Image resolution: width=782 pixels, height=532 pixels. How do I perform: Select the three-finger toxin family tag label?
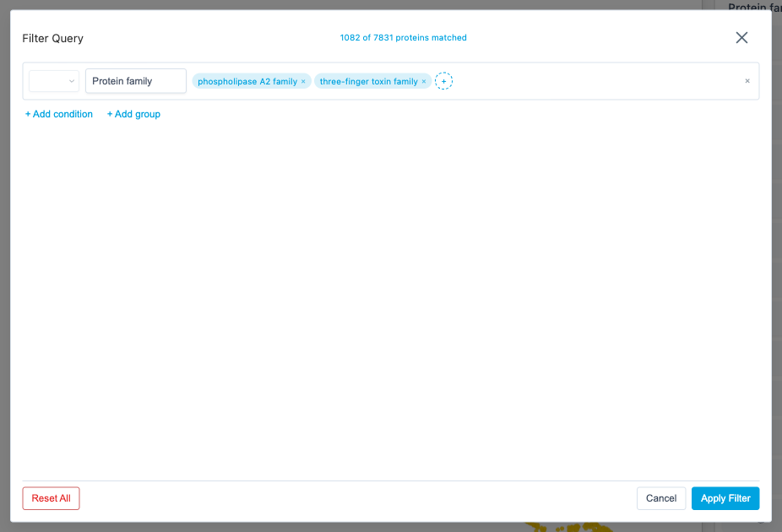pyautogui.click(x=368, y=81)
